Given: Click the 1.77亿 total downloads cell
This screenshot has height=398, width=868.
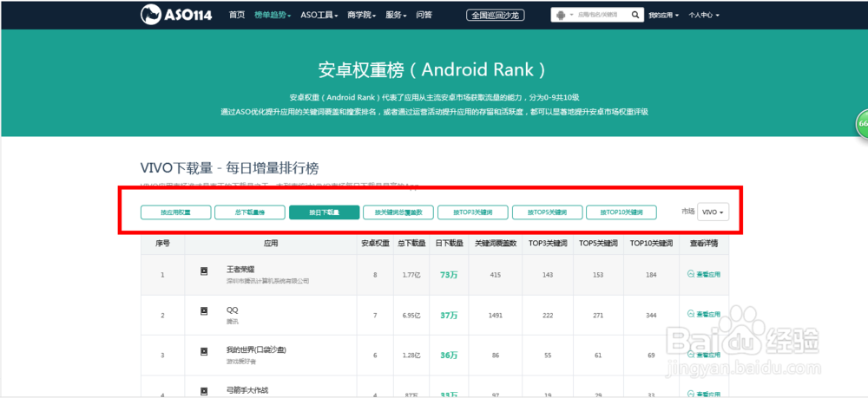Looking at the screenshot, I should point(411,275).
